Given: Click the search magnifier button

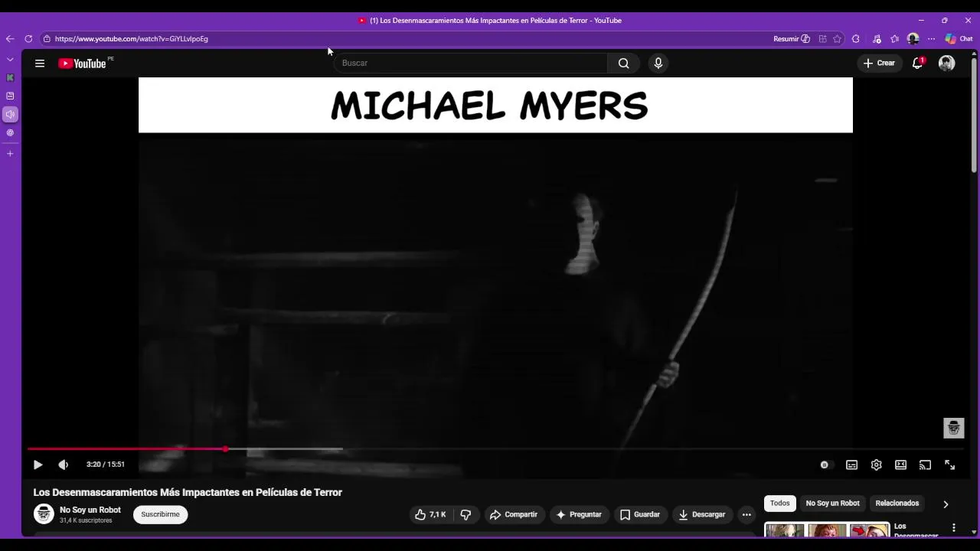Looking at the screenshot, I should (624, 64).
